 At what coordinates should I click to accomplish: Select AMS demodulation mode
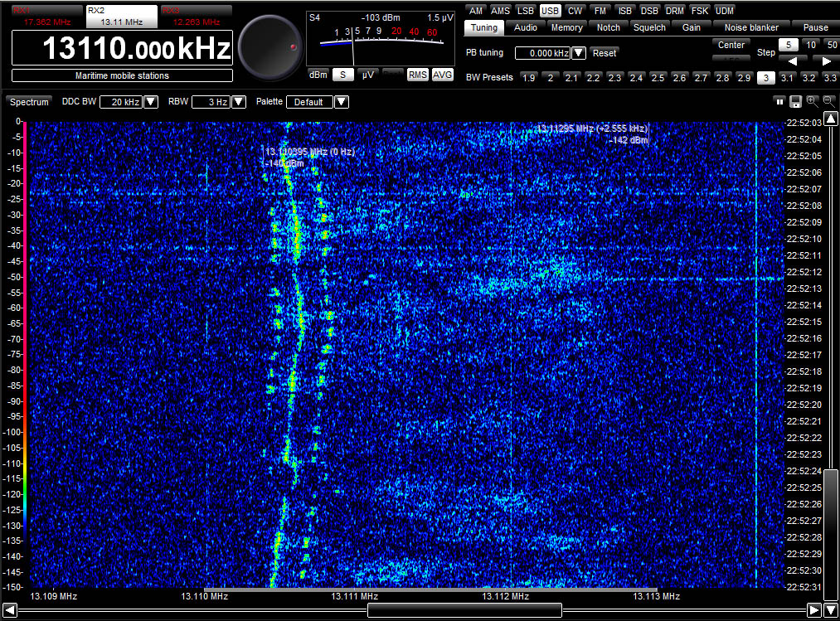coord(500,11)
